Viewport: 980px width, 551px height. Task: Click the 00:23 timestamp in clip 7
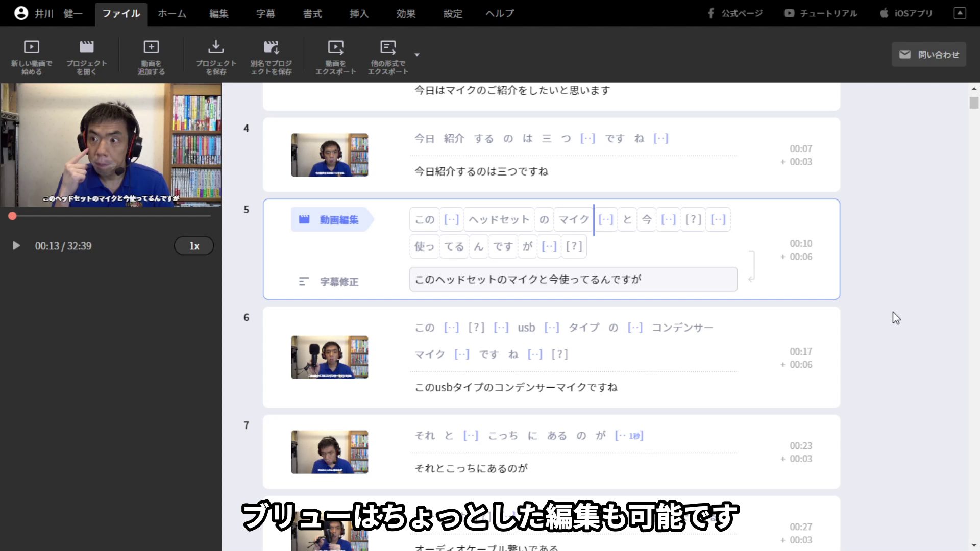click(801, 446)
